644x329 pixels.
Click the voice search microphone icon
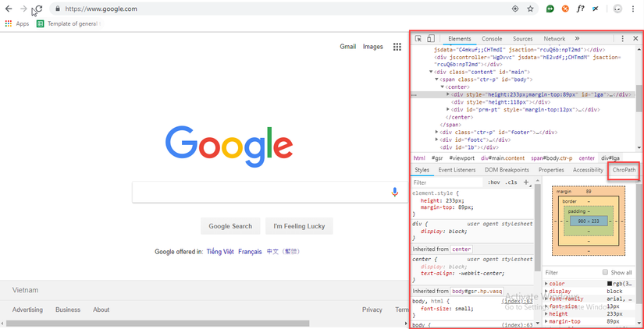tap(395, 192)
